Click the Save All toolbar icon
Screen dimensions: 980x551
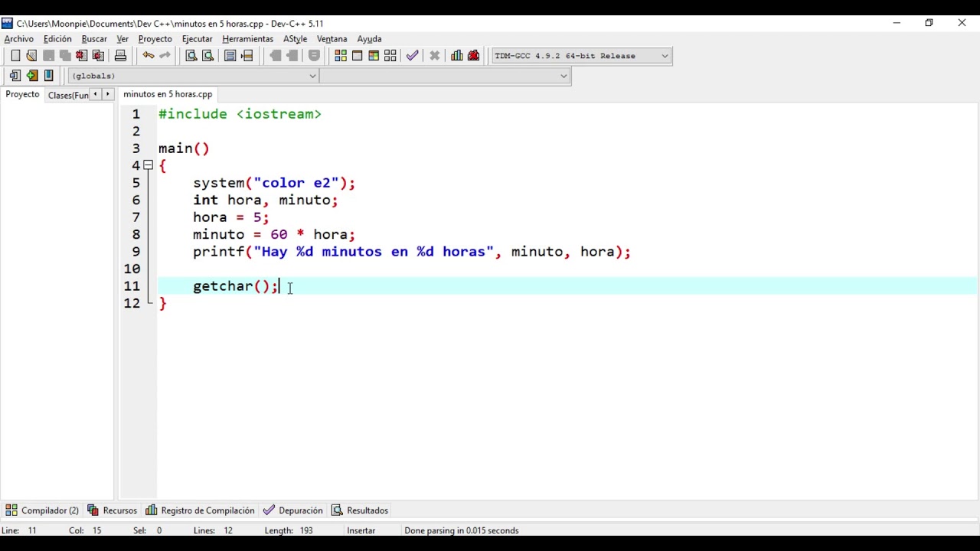[x=65, y=55]
